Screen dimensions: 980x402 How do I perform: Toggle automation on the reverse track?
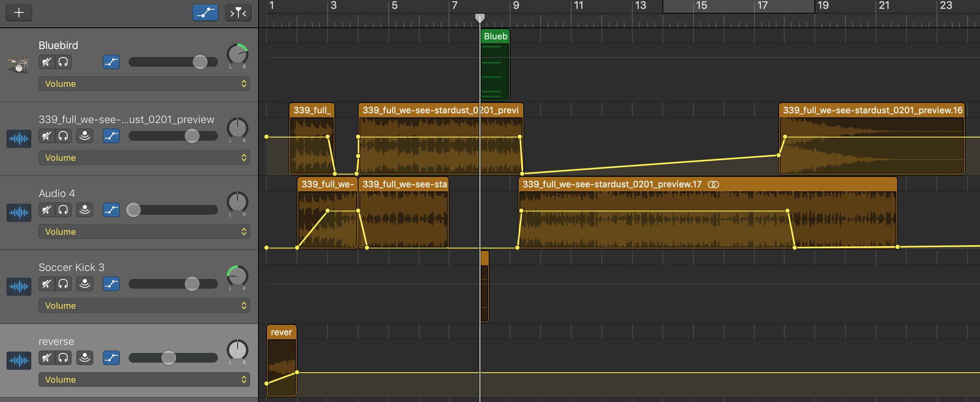(x=111, y=358)
